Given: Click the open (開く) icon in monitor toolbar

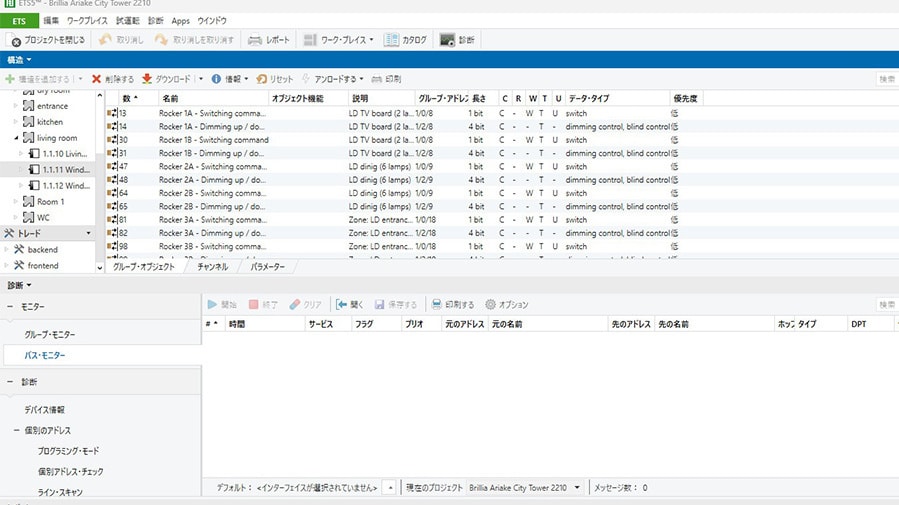Looking at the screenshot, I should 342,304.
